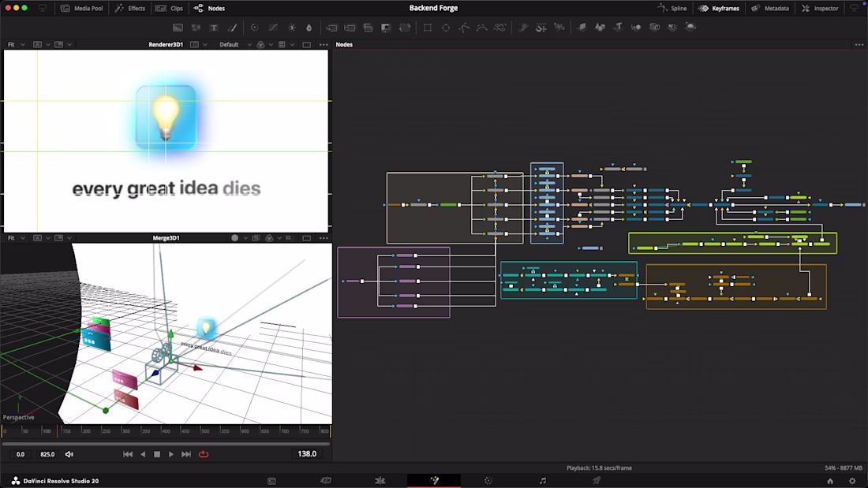
Task: Toggle the Media Pool panel
Action: pyautogui.click(x=82, y=9)
